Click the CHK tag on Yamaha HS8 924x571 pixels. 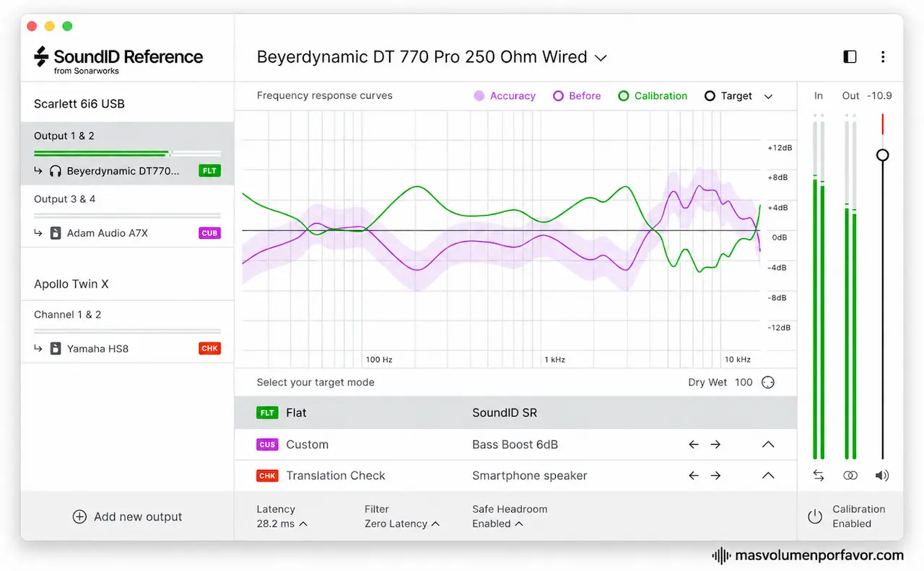(x=209, y=349)
